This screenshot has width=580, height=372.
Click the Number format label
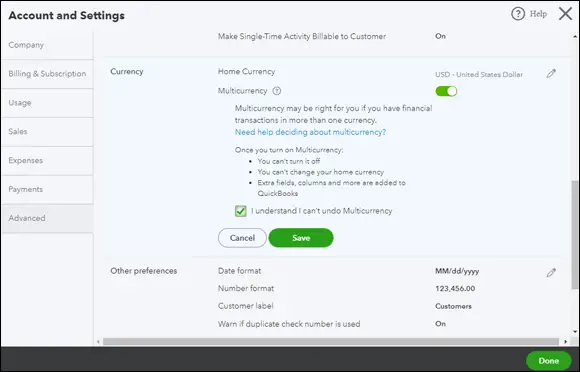coord(246,288)
